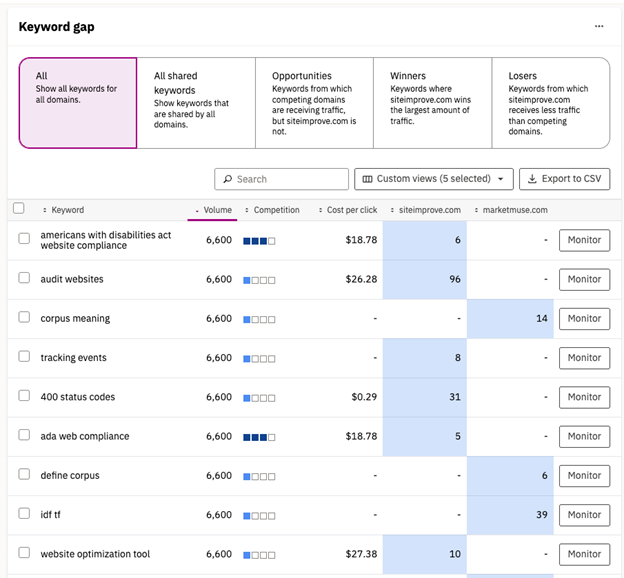Viewport: 624px width, 578px height.
Task: Click the sort arrows beside siteimprove.com column
Action: click(x=392, y=210)
